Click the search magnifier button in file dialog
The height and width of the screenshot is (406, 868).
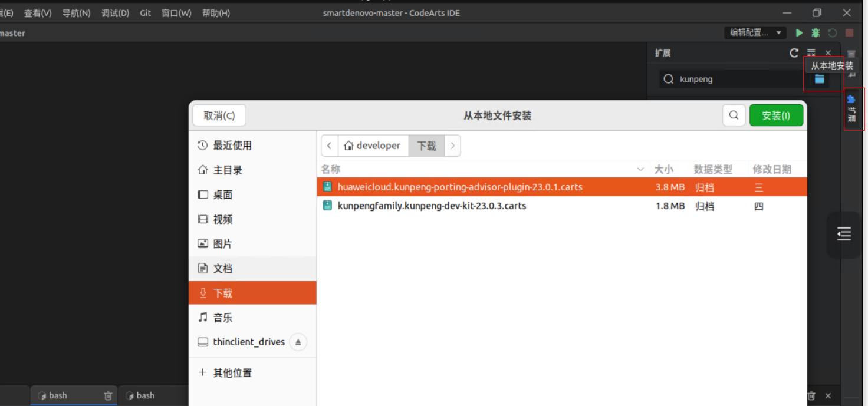point(734,115)
